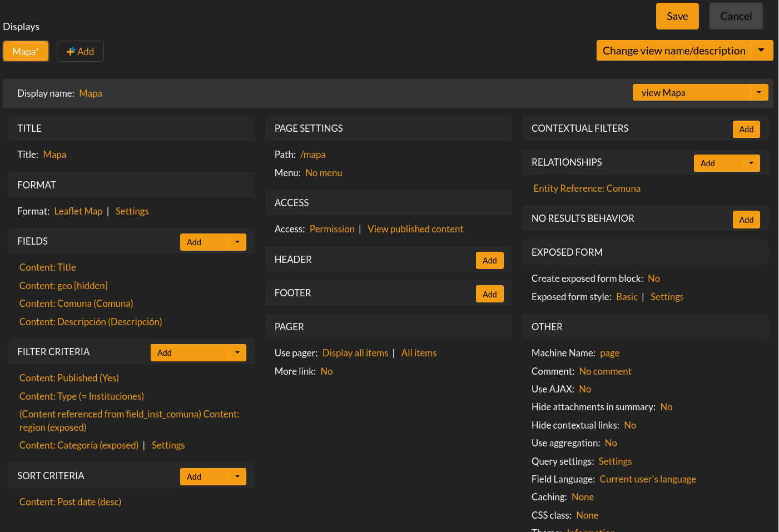Viewport: 779px width, 532px height.
Task: Open Content: geo [hidden] field
Action: coord(63,286)
